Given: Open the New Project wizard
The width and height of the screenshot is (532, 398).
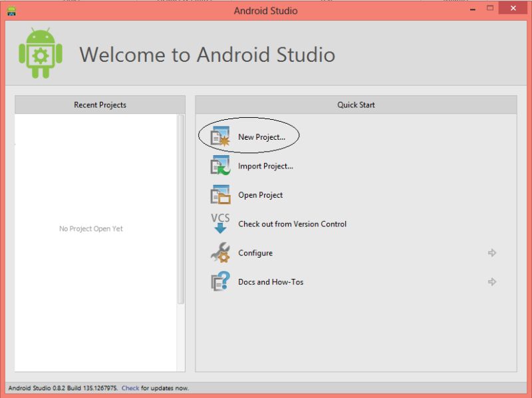Looking at the screenshot, I should pos(263,136).
